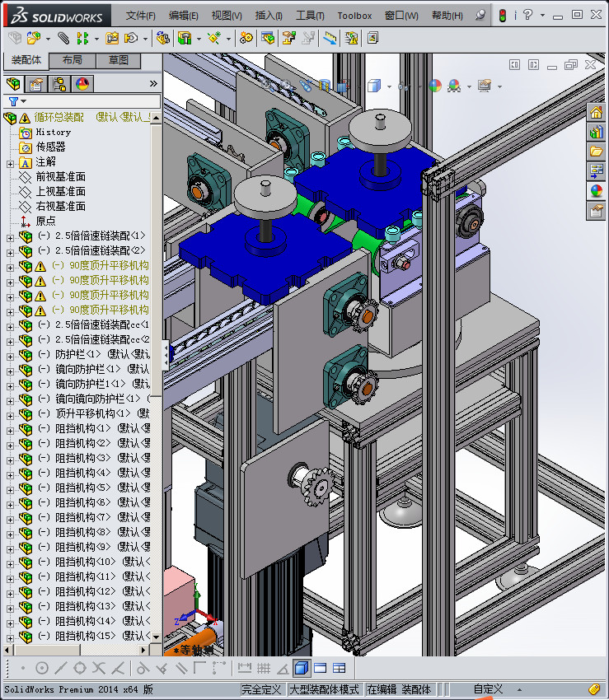Click the View Settings monitor icon
Viewport: 609px width, 700px height.
485,86
